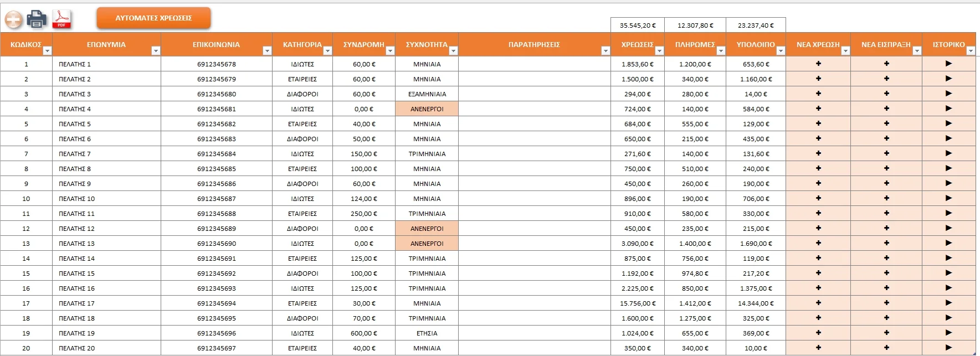Open history for ΠΕΛΑΤΗΣ 8
The width and height of the screenshot is (980, 356).
[x=949, y=168]
